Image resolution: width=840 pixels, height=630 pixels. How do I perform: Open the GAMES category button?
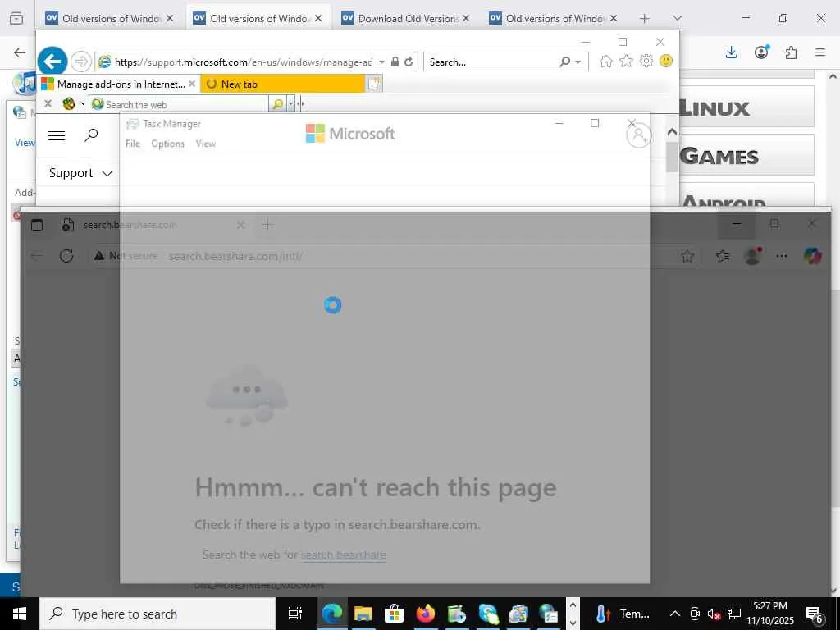[x=746, y=155]
